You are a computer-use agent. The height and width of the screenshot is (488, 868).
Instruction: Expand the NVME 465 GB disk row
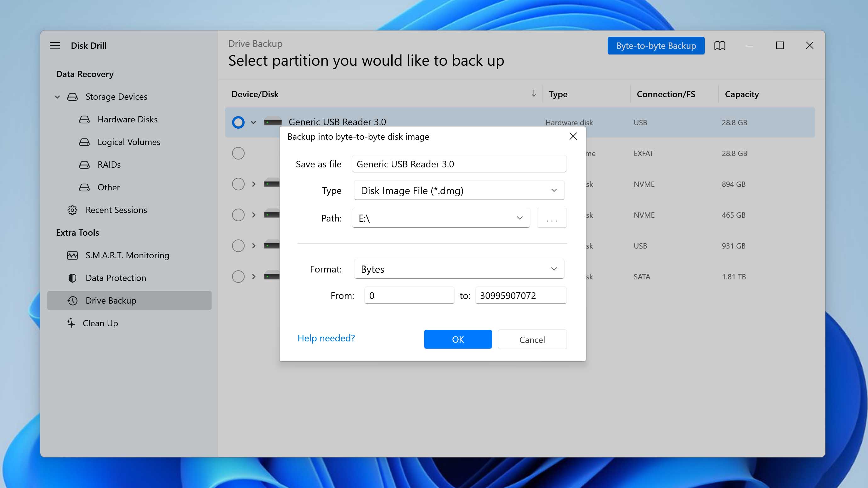254,215
